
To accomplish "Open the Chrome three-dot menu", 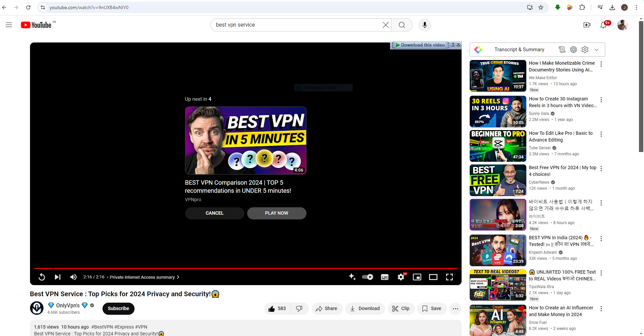I will pyautogui.click(x=637, y=7).
